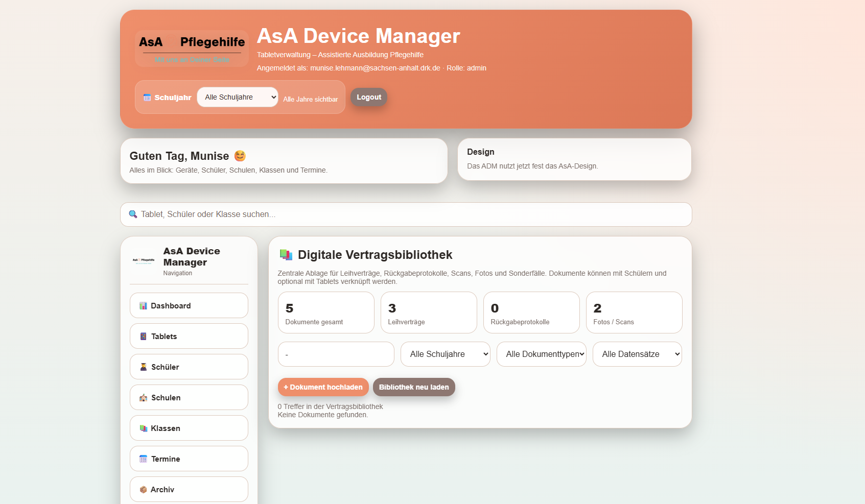Click the Schüler graduate icon in the sidebar
865x504 pixels.
point(144,367)
